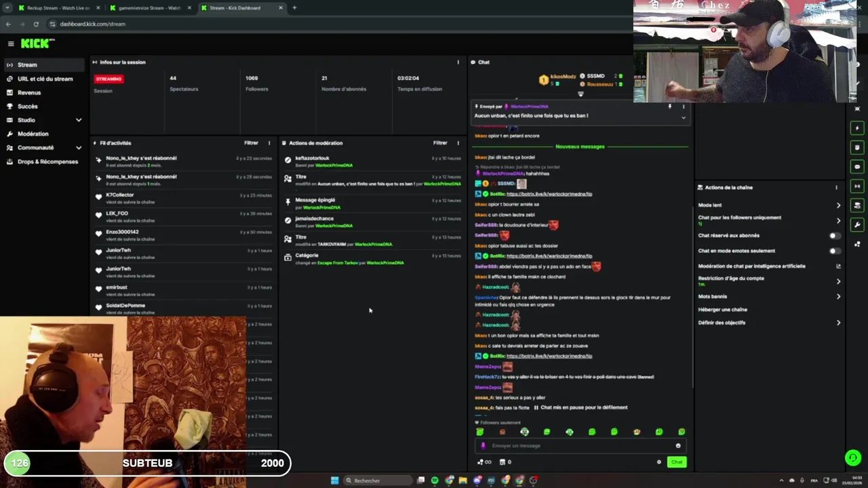Open chat settings gear icon

[x=659, y=462]
